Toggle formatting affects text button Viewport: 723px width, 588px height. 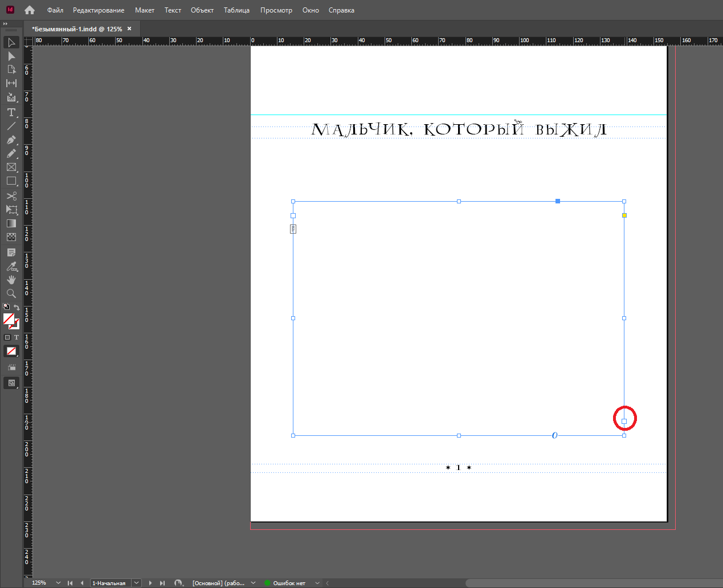click(x=17, y=337)
